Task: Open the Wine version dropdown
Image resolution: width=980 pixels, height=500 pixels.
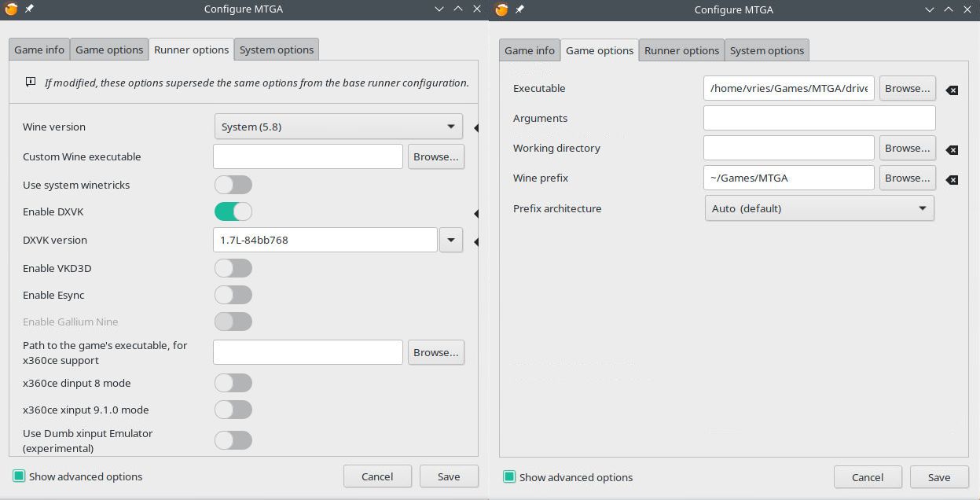Action: tap(339, 127)
